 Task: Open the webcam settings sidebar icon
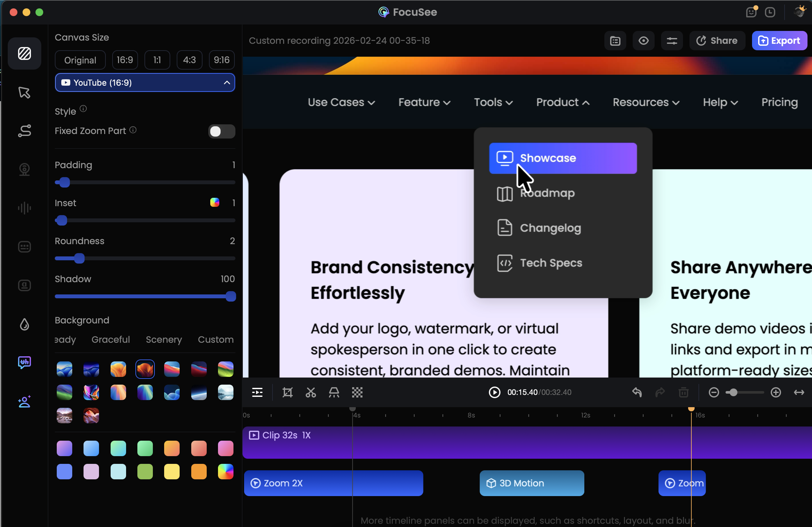[24, 169]
